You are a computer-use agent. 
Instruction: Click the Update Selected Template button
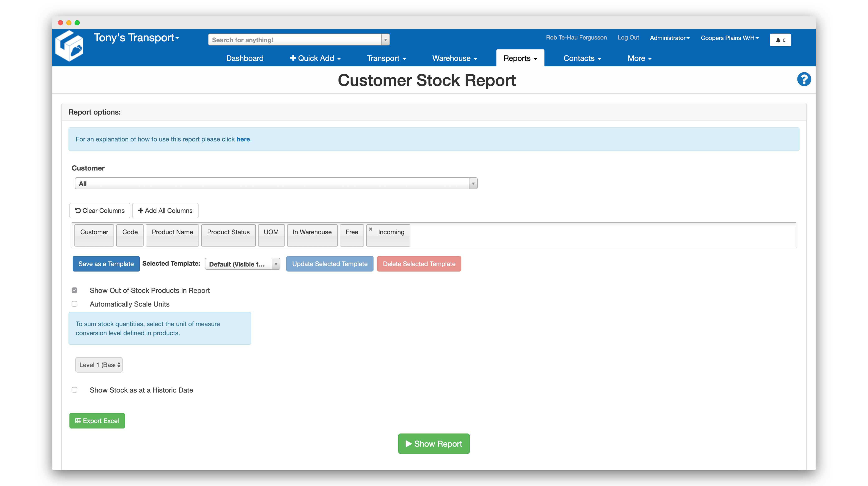click(x=329, y=264)
